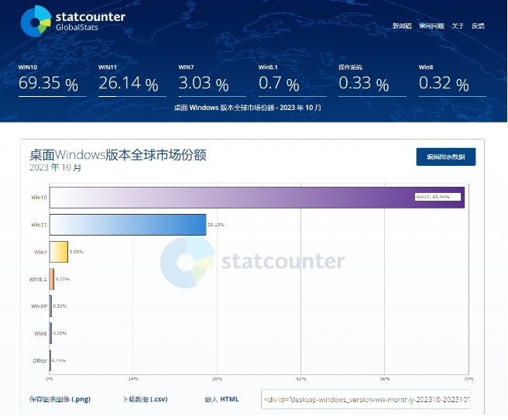508x420 pixels.
Task: Click the 嵌入 HTML code field
Action: pos(366,399)
